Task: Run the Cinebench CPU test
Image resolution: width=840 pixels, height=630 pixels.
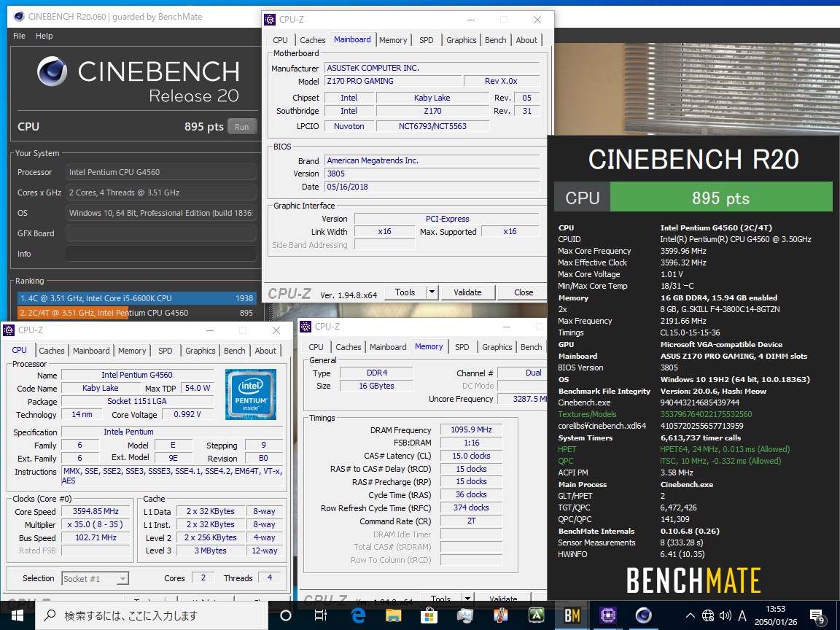Action: pyautogui.click(x=241, y=127)
